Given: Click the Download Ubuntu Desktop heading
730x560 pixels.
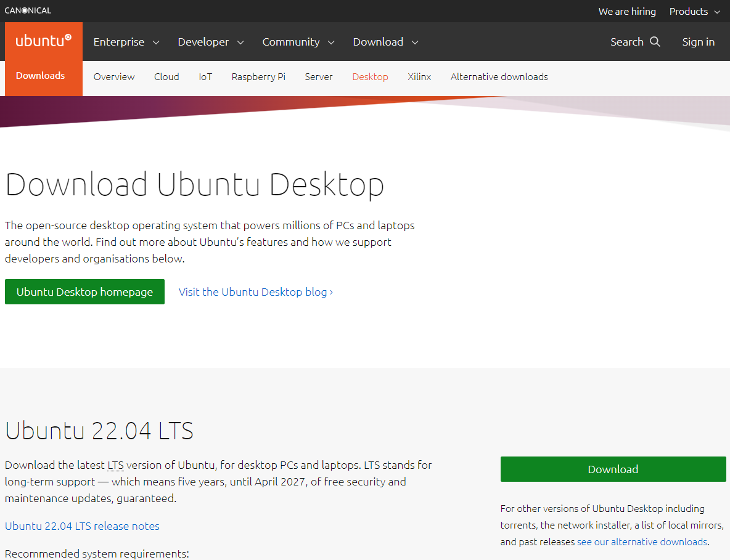Looking at the screenshot, I should [x=195, y=185].
